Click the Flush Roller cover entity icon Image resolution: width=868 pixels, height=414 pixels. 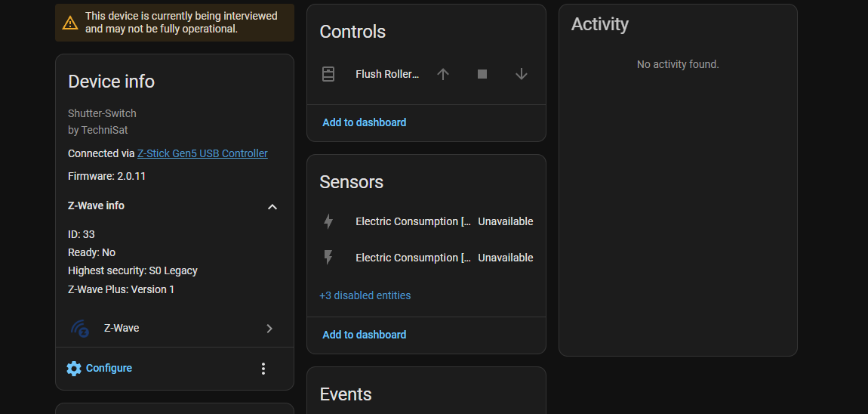coord(328,74)
